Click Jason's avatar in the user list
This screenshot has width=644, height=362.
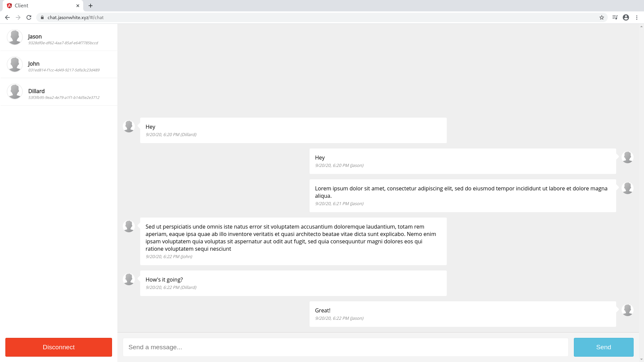coord(15,37)
